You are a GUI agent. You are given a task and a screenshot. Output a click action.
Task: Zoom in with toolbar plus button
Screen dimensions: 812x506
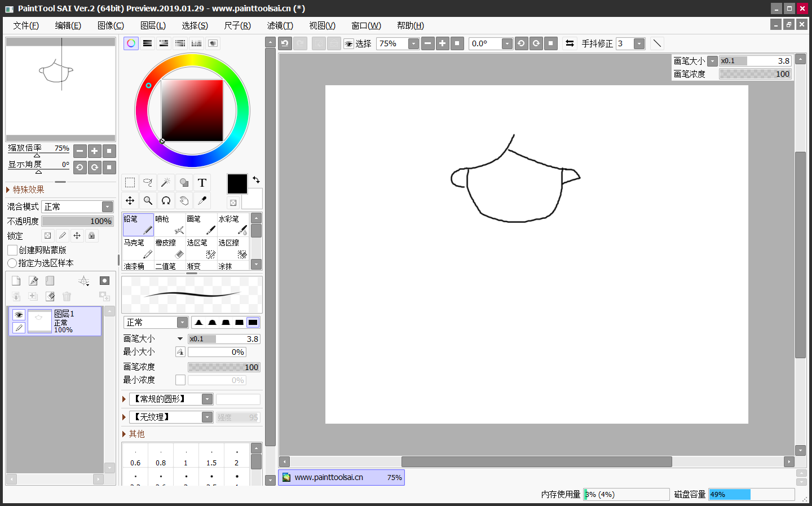click(x=443, y=43)
